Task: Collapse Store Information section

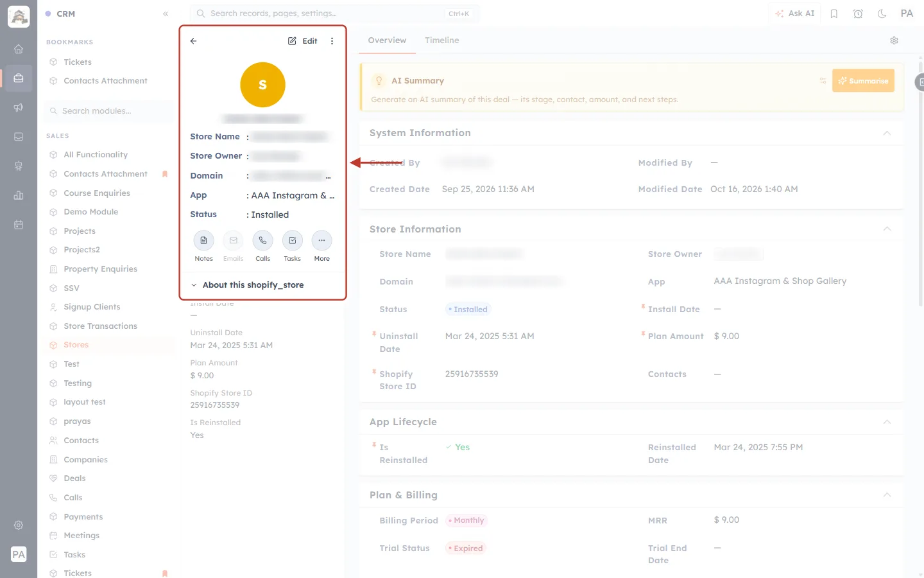Action: tap(887, 229)
